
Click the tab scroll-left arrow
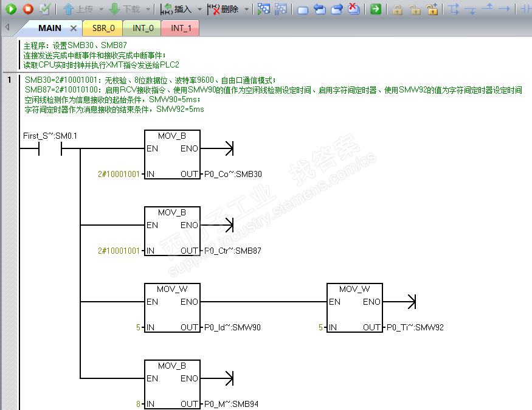[7, 27]
